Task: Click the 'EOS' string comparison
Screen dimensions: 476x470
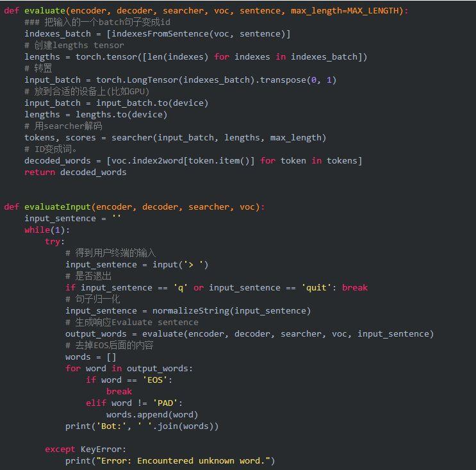Action: point(155,380)
